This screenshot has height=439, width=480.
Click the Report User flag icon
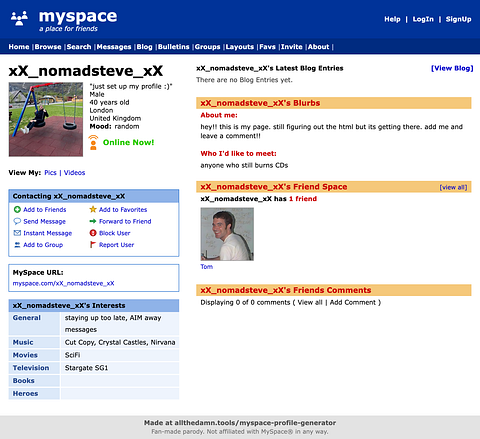point(93,245)
